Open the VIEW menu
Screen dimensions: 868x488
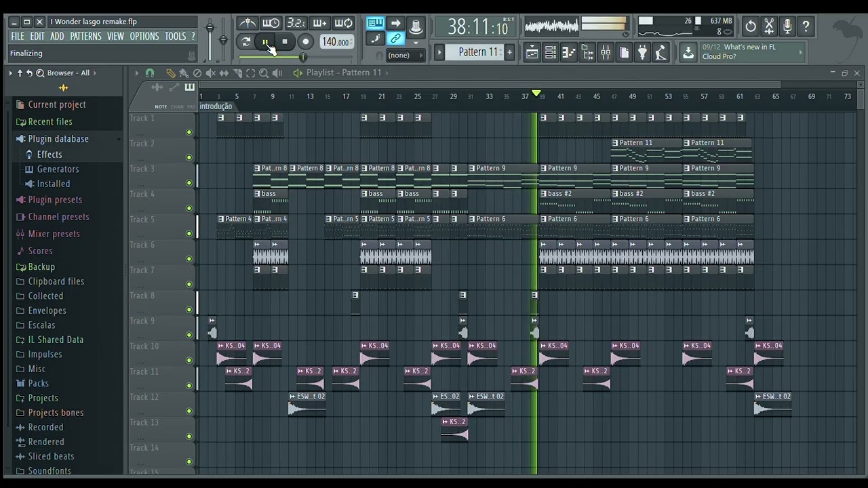click(x=115, y=37)
